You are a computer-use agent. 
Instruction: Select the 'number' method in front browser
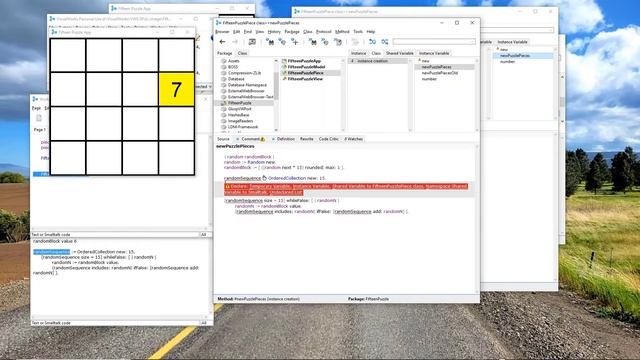(429, 79)
